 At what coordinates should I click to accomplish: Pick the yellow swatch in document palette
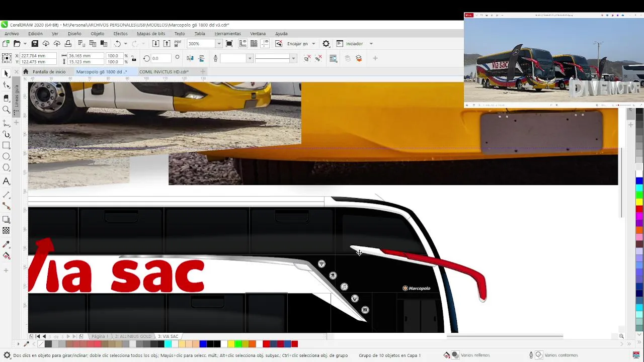click(231, 344)
